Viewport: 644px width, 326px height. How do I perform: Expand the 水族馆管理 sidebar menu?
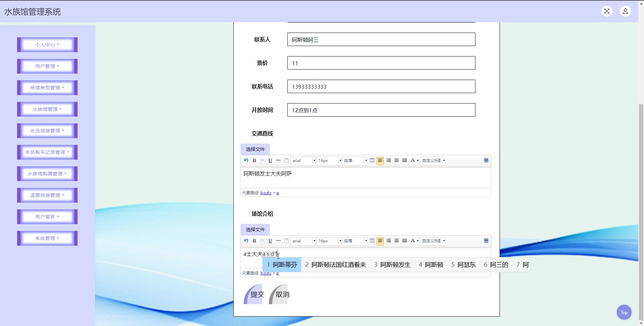47,109
